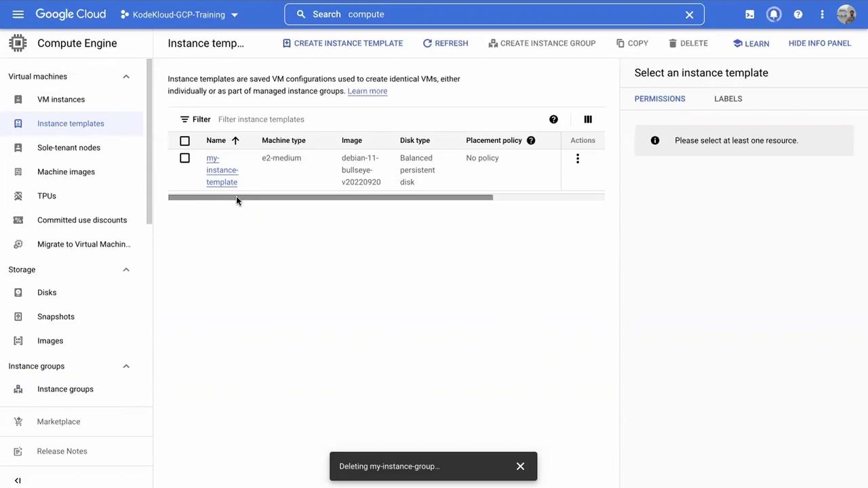Sort by Name column arrow

235,140
